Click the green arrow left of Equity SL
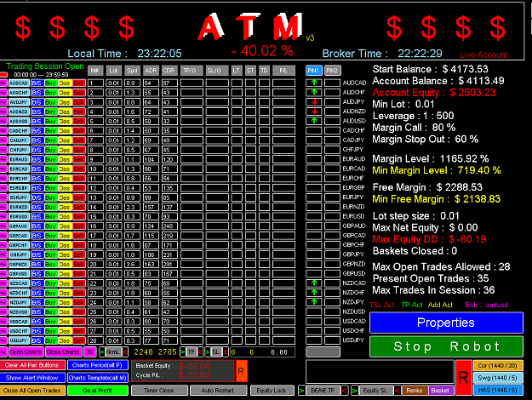Image resolution: width=532 pixels, height=400 pixels. (354, 391)
